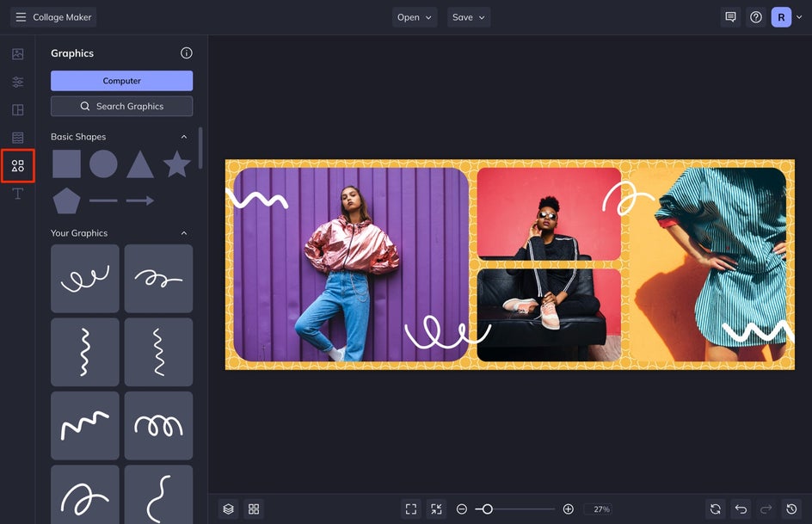Click the Search Graphics field
The width and height of the screenshot is (812, 524).
[x=121, y=106]
